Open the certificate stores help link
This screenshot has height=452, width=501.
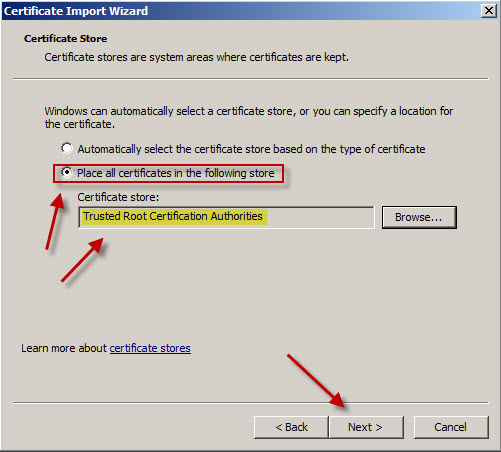[x=150, y=348]
